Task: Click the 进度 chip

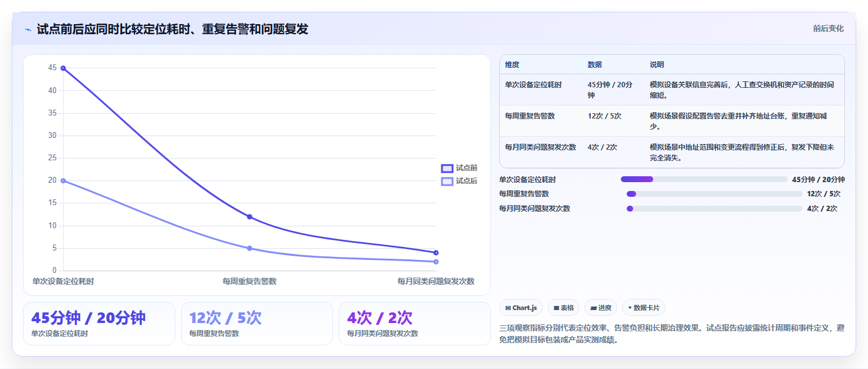Action: coord(601,308)
